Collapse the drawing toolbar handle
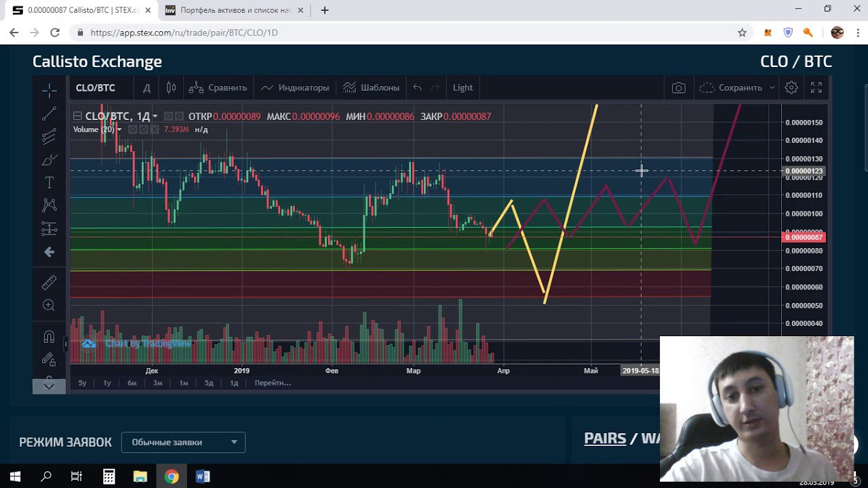The width and height of the screenshot is (868, 488). 66,344
